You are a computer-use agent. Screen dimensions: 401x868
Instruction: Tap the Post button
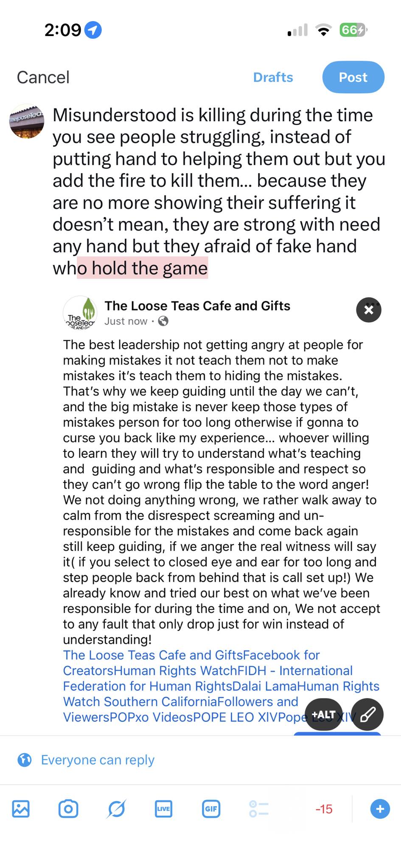[353, 77]
